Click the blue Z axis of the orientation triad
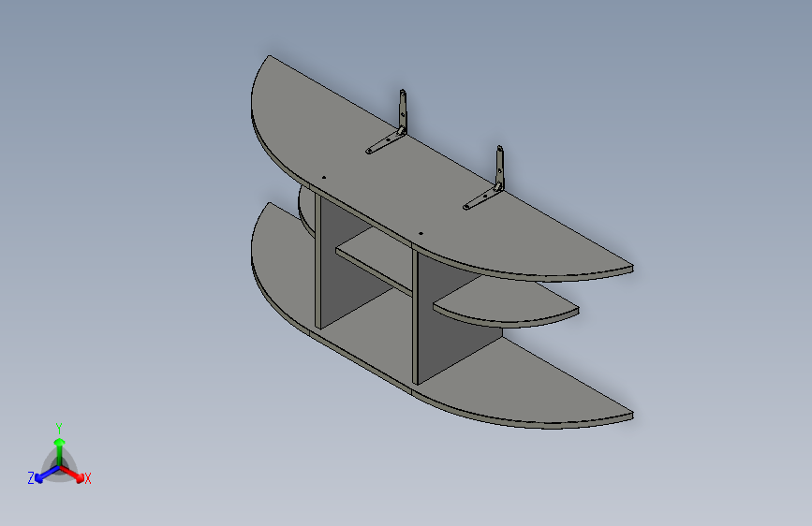The width and height of the screenshot is (812, 526). coord(47,475)
